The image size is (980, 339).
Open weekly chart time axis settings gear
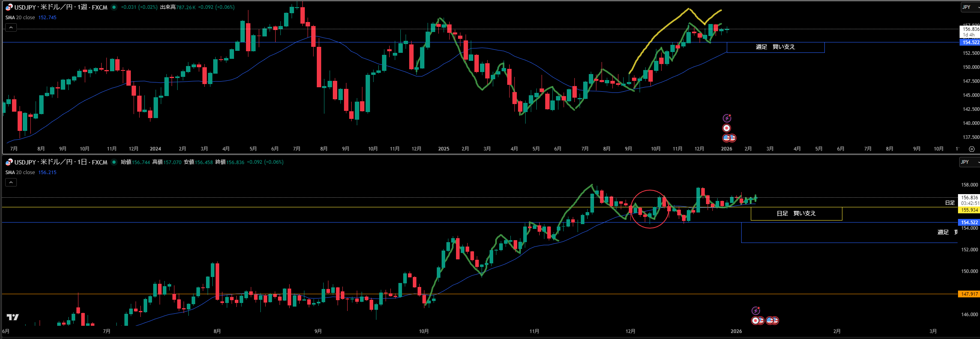[972, 149]
